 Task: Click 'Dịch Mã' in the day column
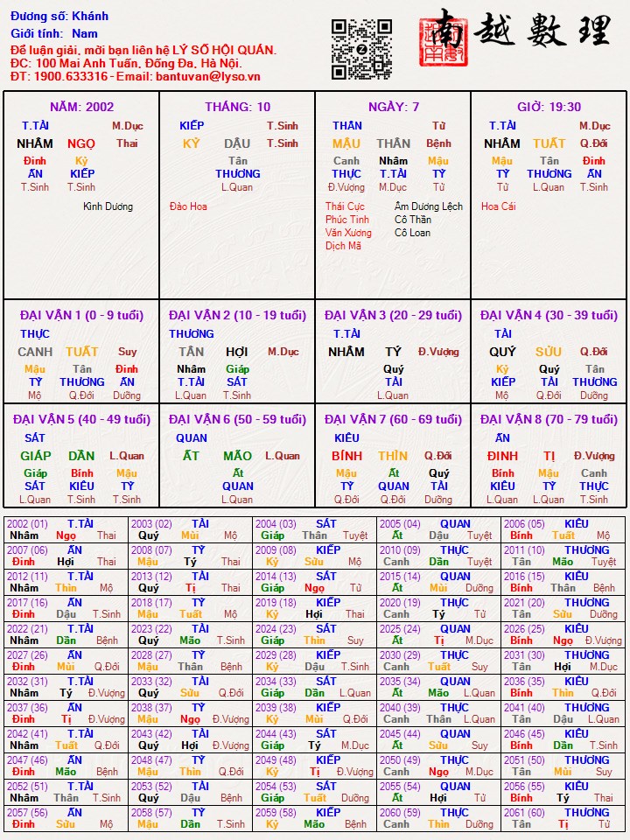[x=343, y=246]
